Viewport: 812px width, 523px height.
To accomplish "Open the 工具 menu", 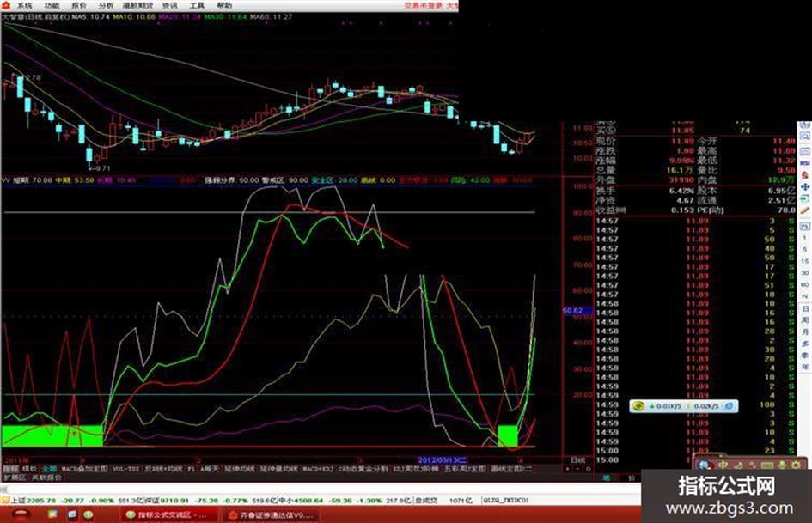I will tap(197, 6).
